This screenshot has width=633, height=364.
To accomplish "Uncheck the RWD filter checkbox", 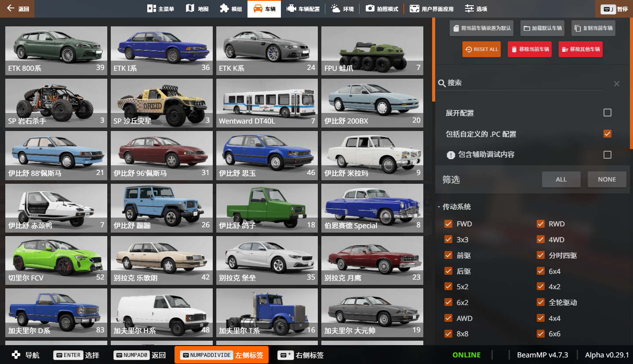I will (x=541, y=224).
